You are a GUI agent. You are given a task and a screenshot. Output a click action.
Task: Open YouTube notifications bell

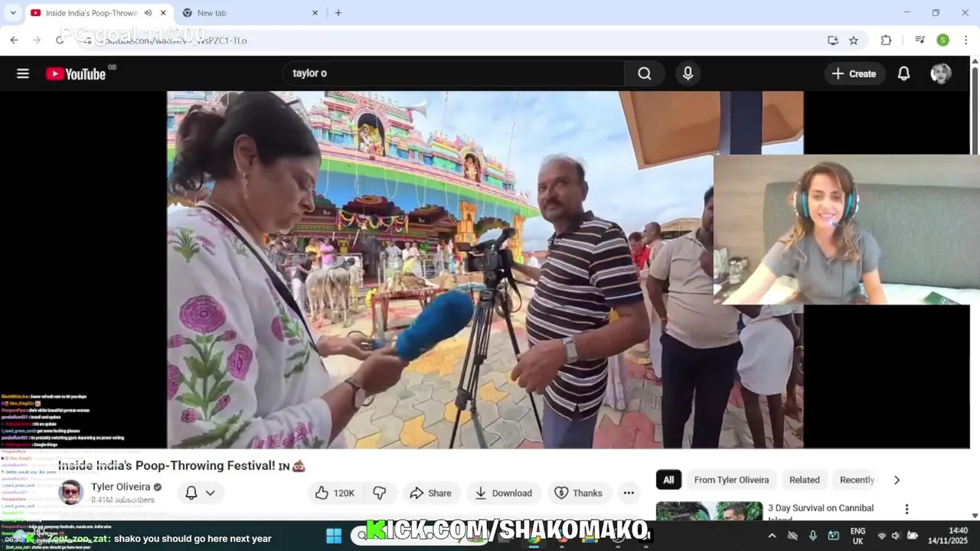tap(903, 73)
